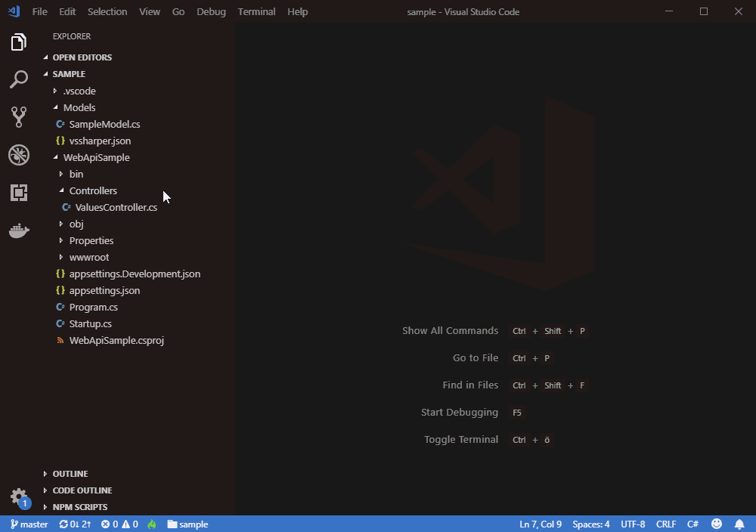Screen dimensions: 756x532
Task: Click the sample project folder in status bar
Action: click(x=187, y=524)
